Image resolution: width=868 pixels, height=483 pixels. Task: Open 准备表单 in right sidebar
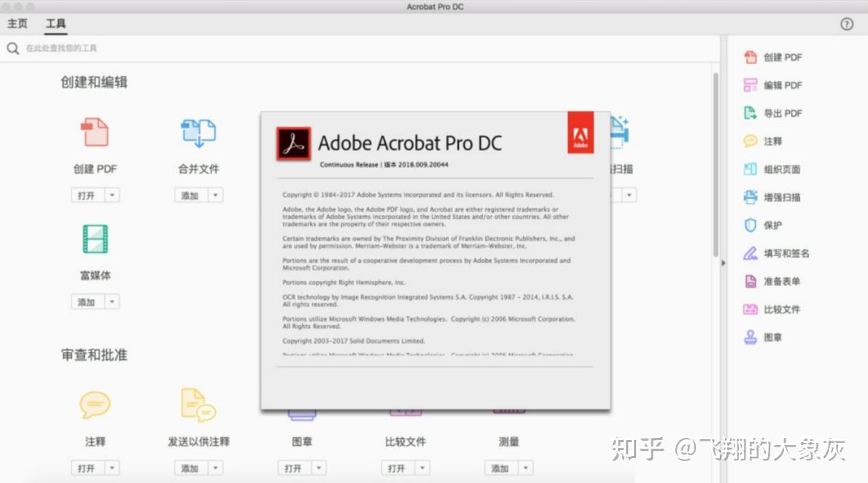tap(771, 282)
